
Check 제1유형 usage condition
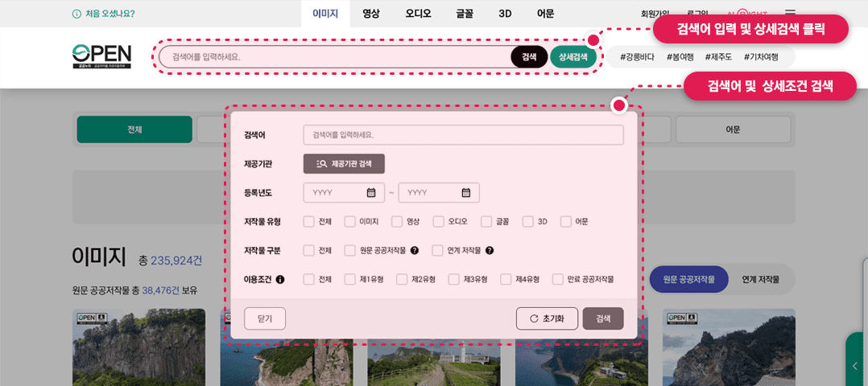[x=349, y=279]
